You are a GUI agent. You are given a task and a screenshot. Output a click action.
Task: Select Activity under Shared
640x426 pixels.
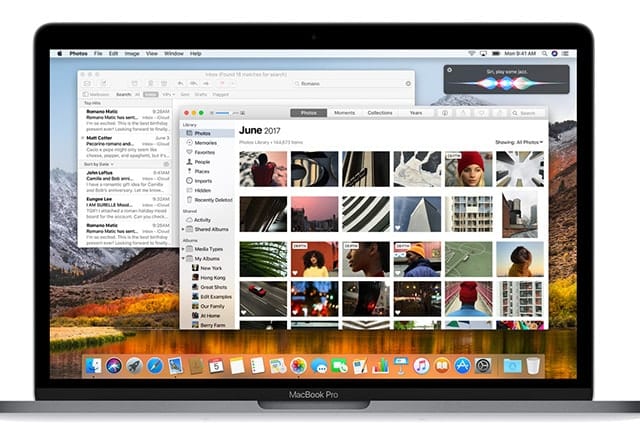coord(207,220)
